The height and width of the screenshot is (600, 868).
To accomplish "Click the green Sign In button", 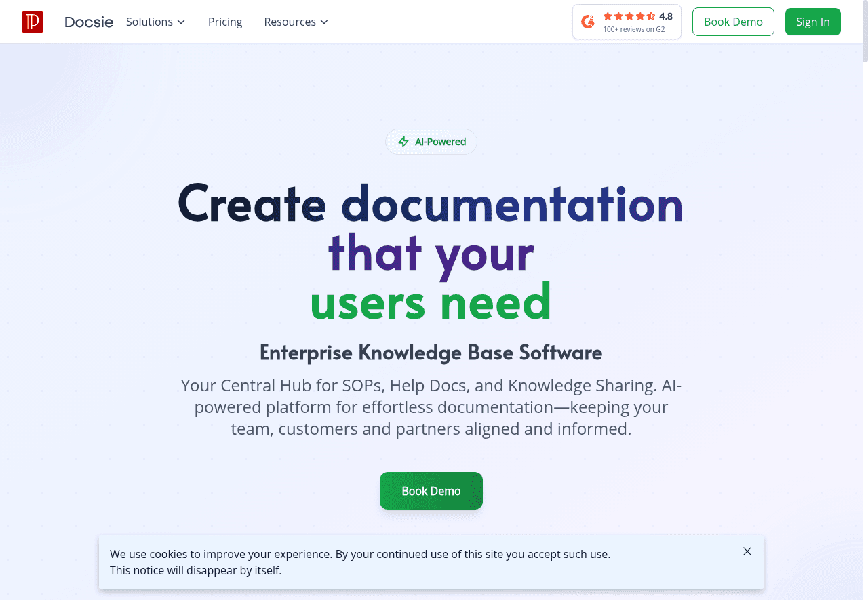I will pyautogui.click(x=812, y=22).
